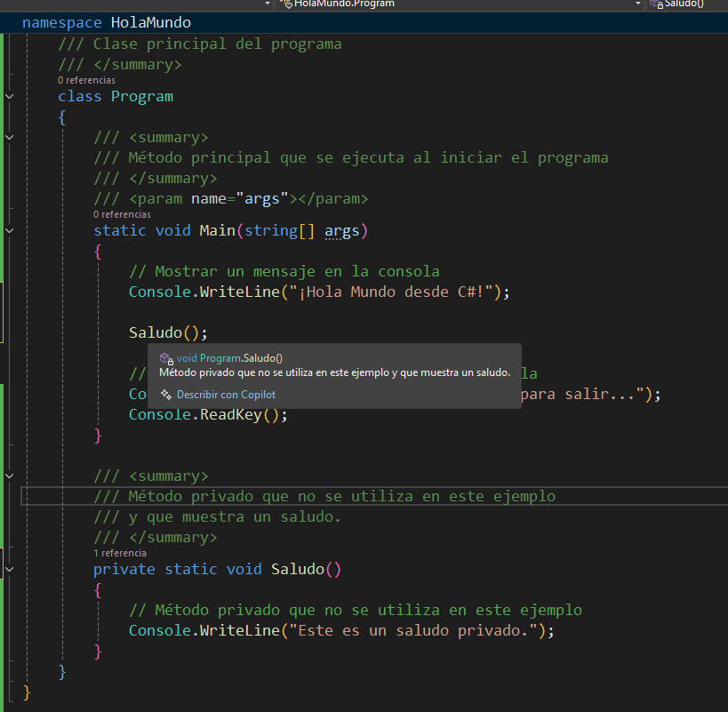This screenshot has height=712, width=728.
Task: Click the method icon beside Saludo() dropdown
Action: 657,4
